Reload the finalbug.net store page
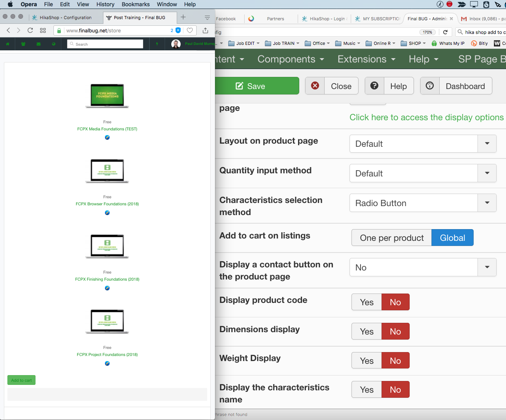Screen dimensions: 506x420 pyautogui.click(x=30, y=30)
